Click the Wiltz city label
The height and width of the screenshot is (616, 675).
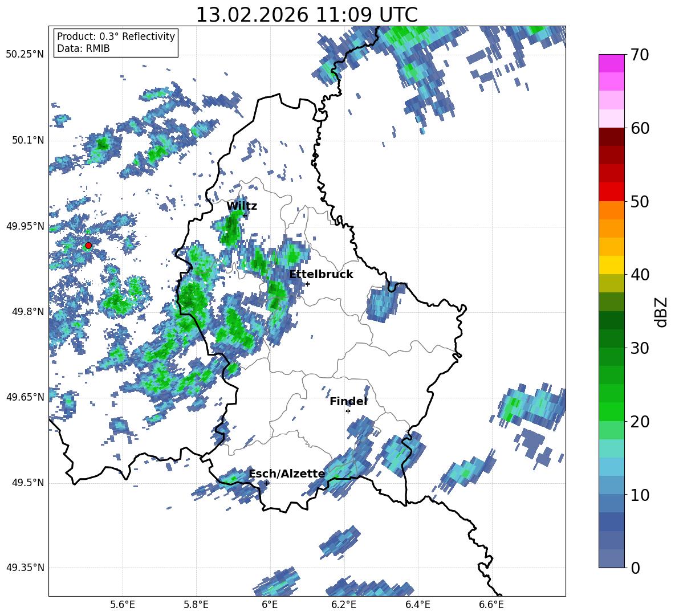(x=242, y=206)
